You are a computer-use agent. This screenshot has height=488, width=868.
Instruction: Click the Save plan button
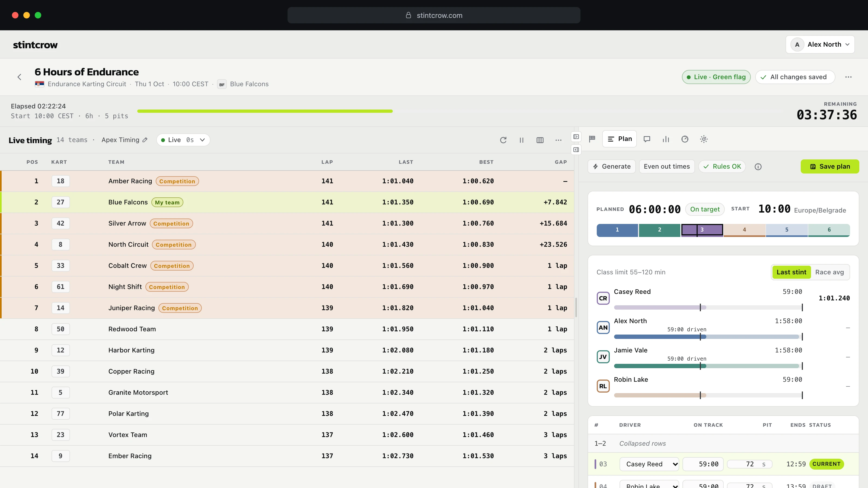(x=829, y=166)
